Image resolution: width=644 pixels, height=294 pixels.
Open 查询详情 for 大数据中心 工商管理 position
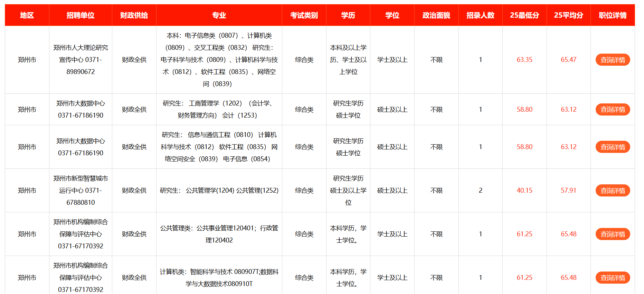click(612, 110)
